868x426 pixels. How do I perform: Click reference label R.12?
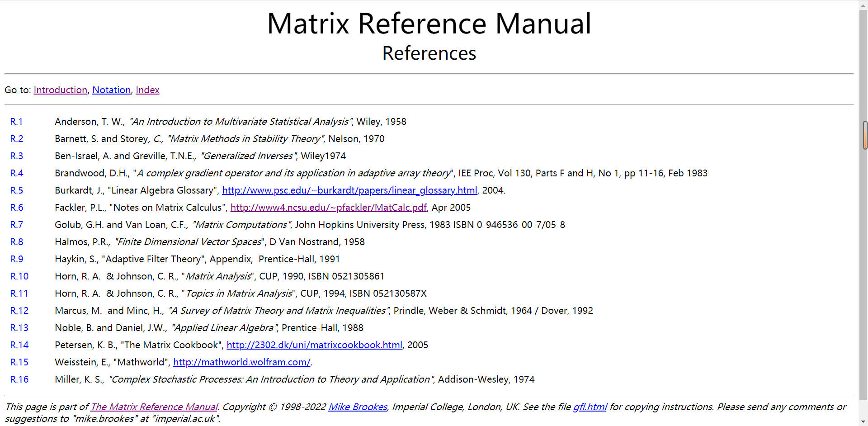(x=19, y=311)
